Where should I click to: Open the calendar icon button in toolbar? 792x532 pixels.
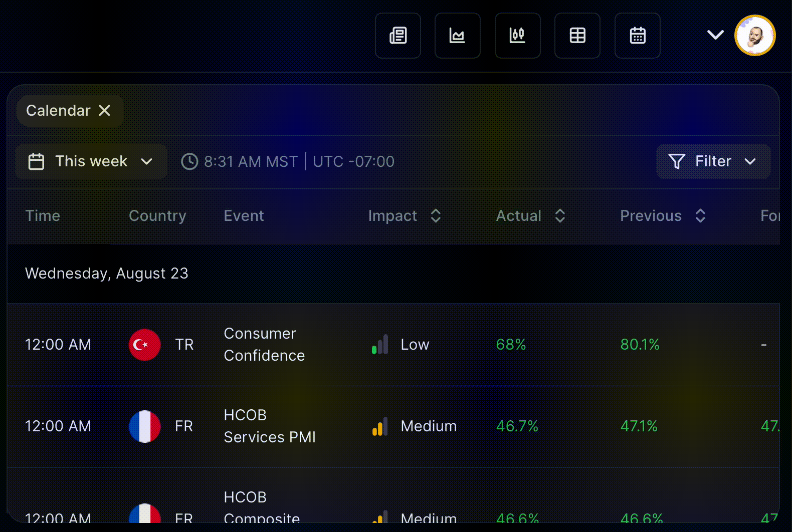(638, 36)
